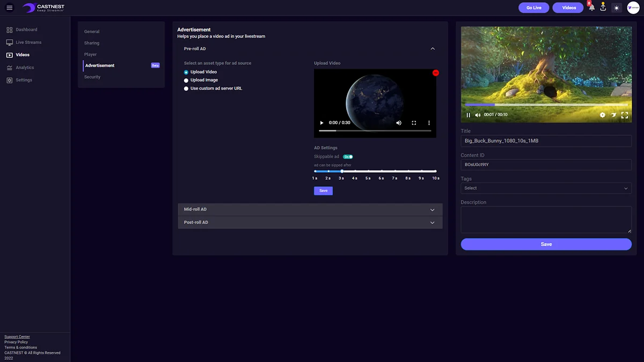Open the notifications bell icon
The image size is (644, 362).
[591, 8]
